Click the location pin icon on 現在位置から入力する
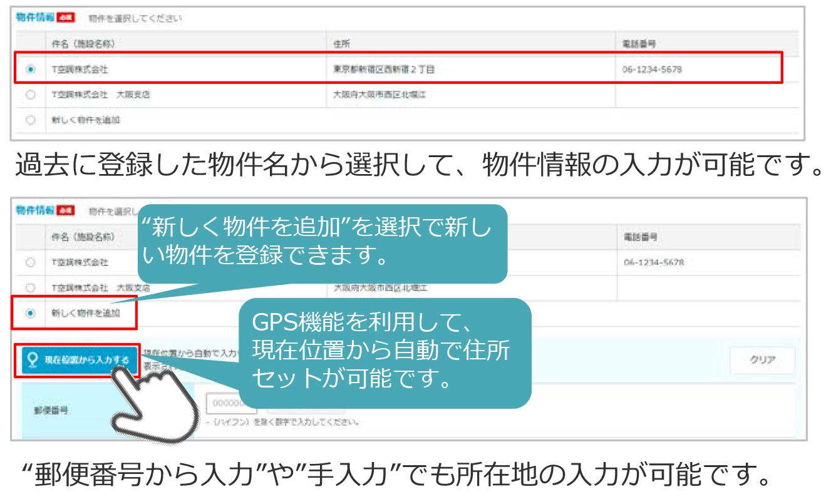 [33, 359]
